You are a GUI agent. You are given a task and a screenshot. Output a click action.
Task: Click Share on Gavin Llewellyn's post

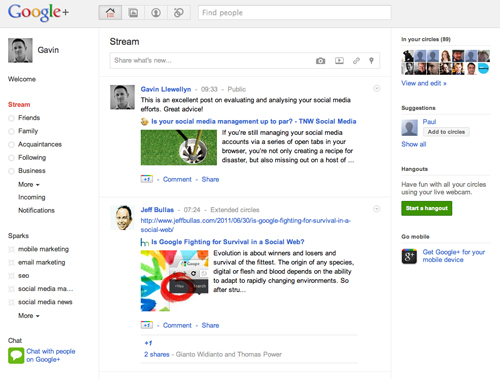(x=210, y=179)
